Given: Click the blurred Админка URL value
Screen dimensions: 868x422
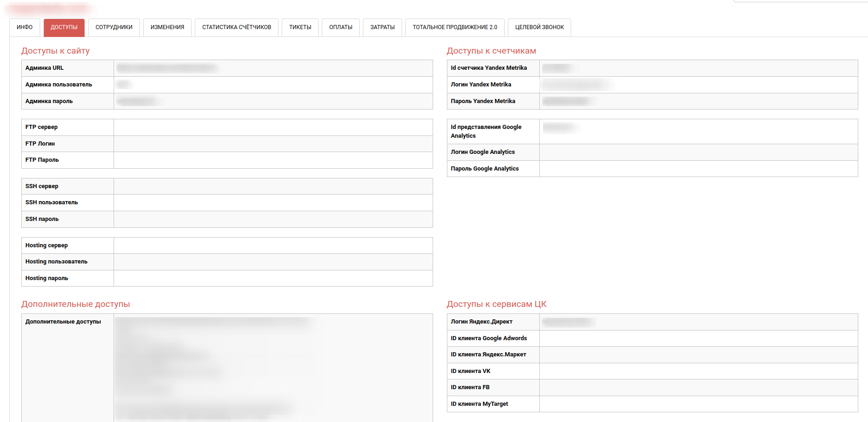Looking at the screenshot, I should coord(167,68).
